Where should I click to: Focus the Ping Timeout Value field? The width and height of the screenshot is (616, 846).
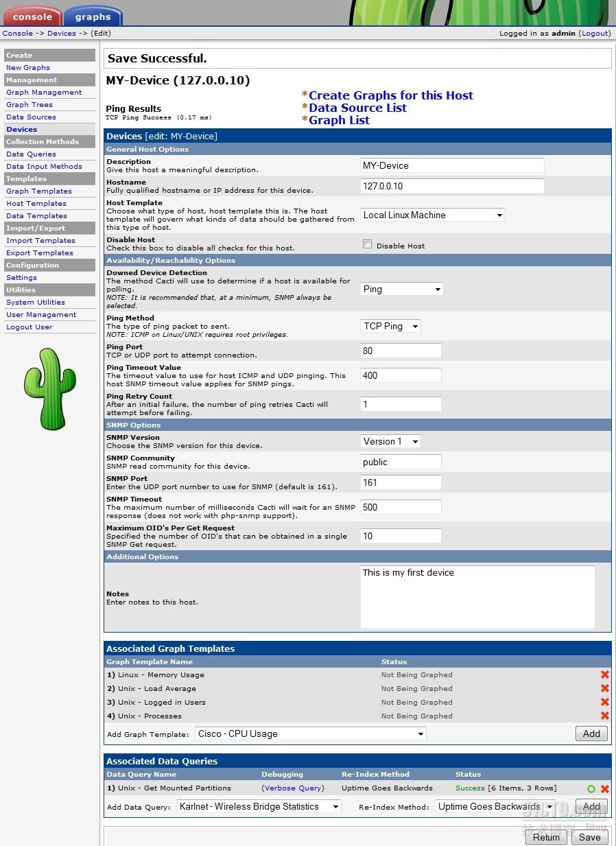click(x=401, y=375)
